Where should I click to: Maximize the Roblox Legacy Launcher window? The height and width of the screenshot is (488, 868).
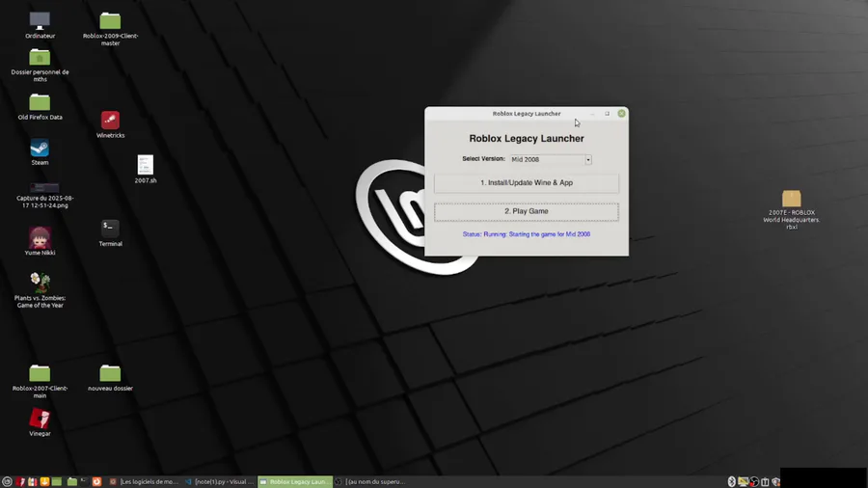(608, 114)
